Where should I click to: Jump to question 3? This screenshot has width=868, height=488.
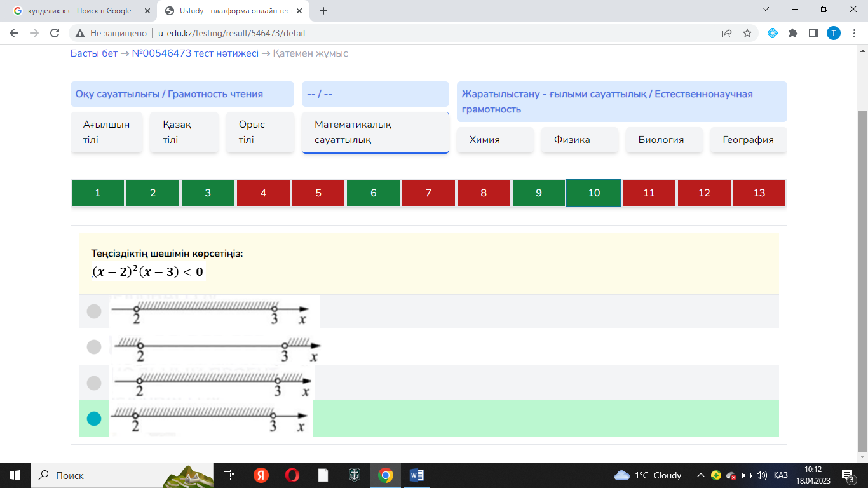(208, 193)
